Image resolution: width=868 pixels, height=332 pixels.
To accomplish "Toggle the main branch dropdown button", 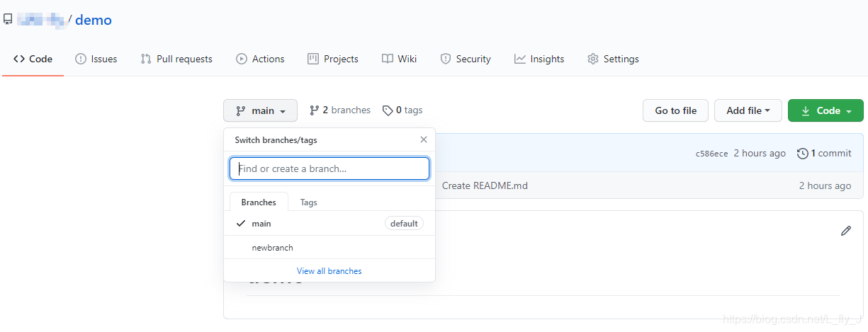I will click(260, 110).
